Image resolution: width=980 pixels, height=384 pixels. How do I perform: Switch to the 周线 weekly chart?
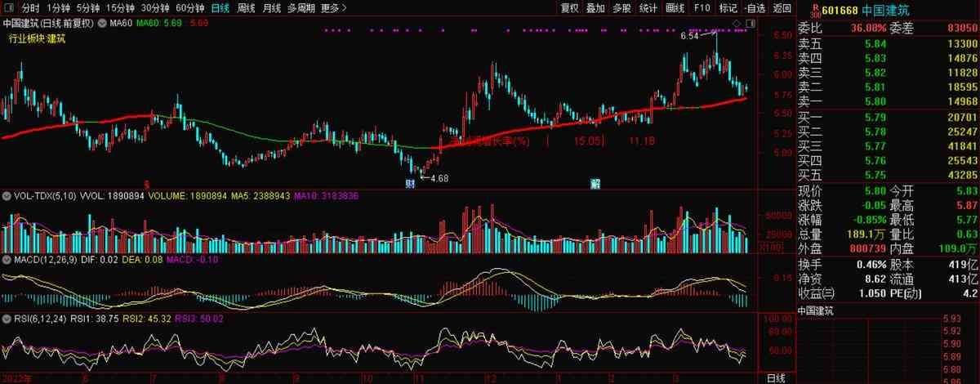(x=246, y=8)
